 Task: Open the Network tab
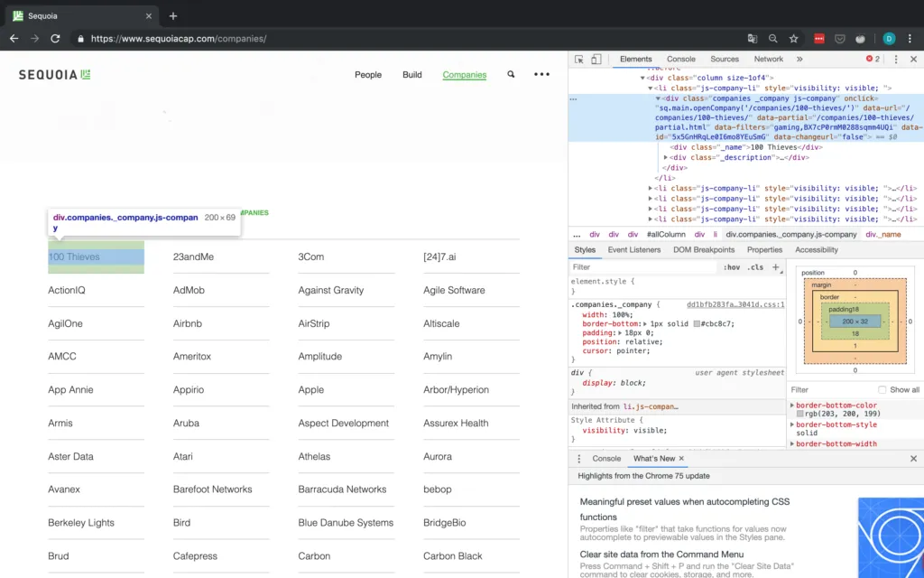[x=769, y=59]
